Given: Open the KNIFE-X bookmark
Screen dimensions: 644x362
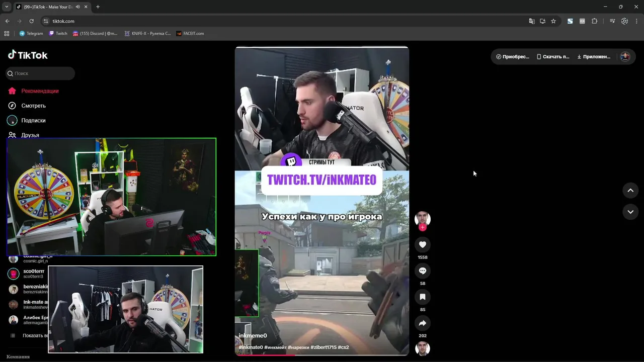Looking at the screenshot, I should pyautogui.click(x=148, y=34).
